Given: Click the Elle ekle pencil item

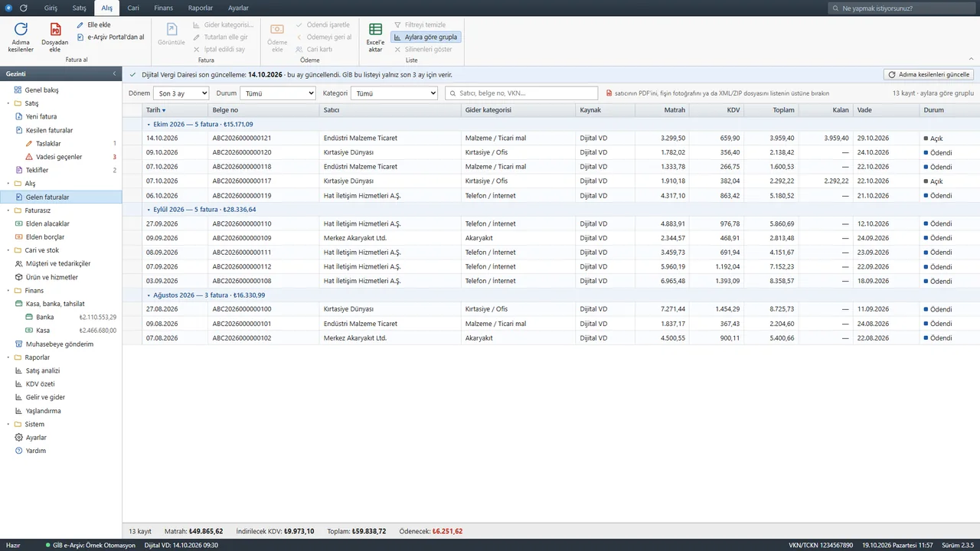Looking at the screenshot, I should [x=93, y=25].
